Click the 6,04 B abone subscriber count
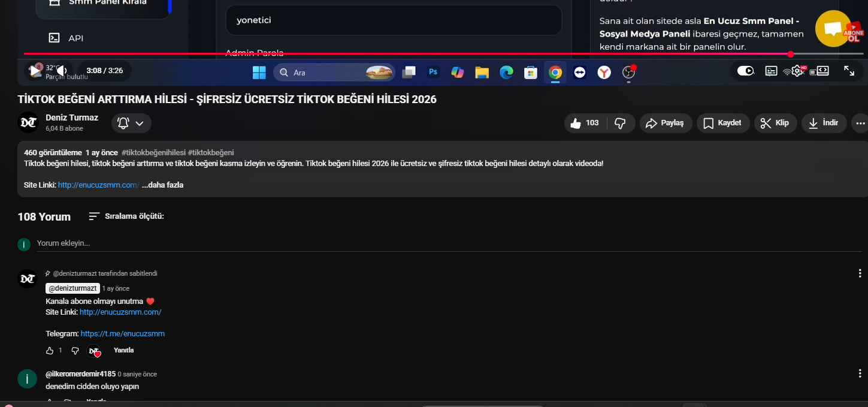Viewport: 868px width, 407px height. click(64, 129)
